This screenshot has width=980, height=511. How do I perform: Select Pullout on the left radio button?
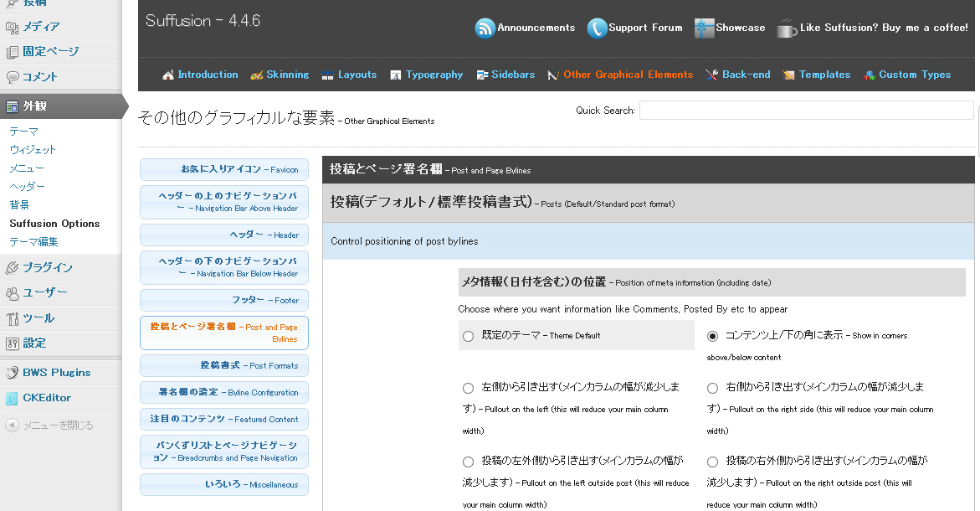pos(468,388)
